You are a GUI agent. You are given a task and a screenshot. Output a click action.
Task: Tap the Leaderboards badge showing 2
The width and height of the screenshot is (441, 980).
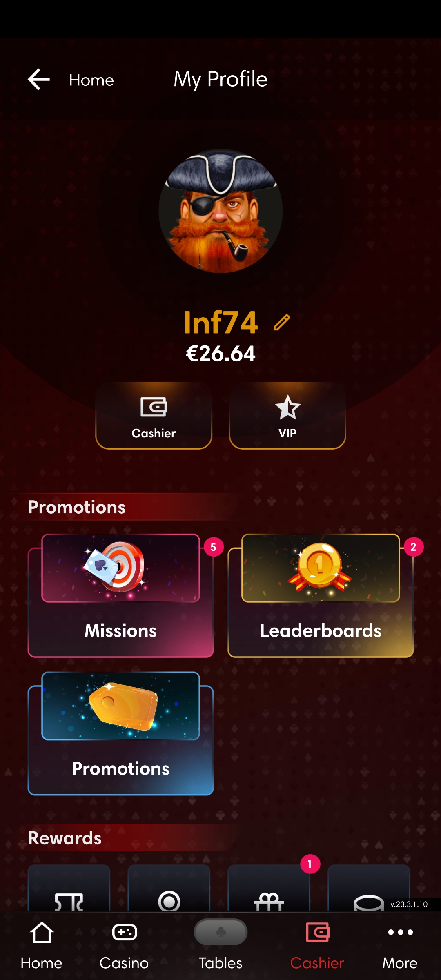point(413,547)
